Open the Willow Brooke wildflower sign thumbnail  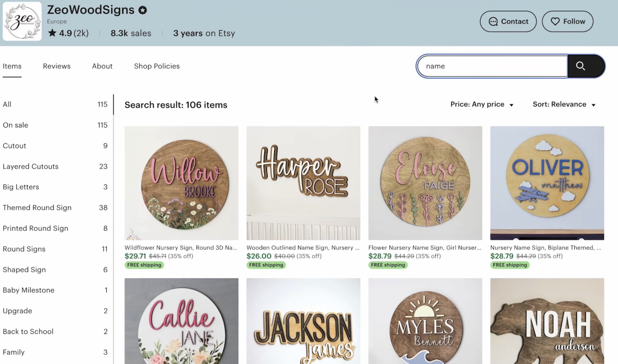[x=181, y=183]
